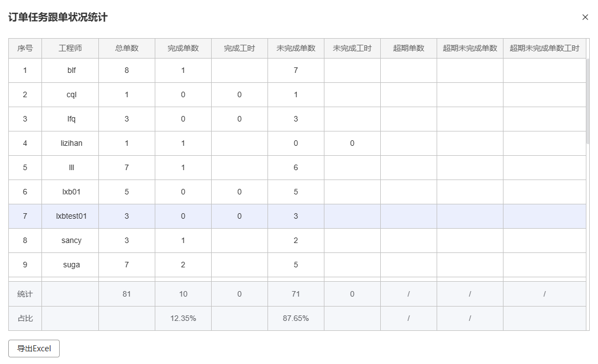Close the order task statistics dialog
598x364 pixels.
click(x=585, y=17)
